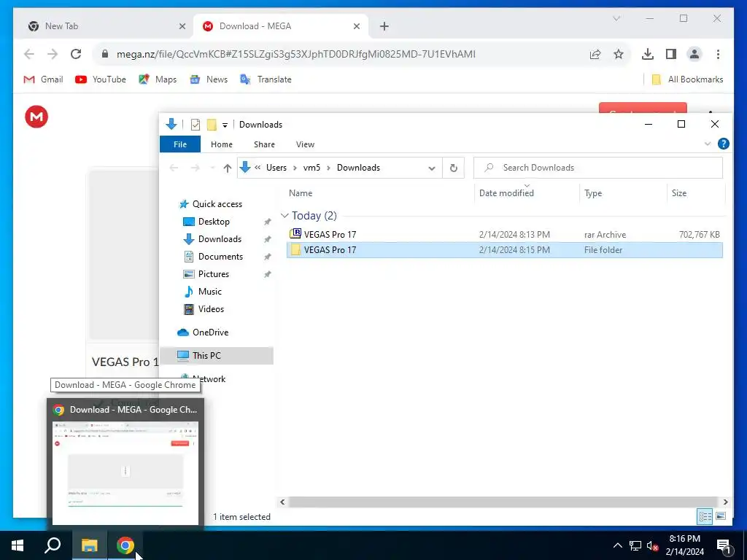Sort by the Name column header
The height and width of the screenshot is (560, 747).
301,193
